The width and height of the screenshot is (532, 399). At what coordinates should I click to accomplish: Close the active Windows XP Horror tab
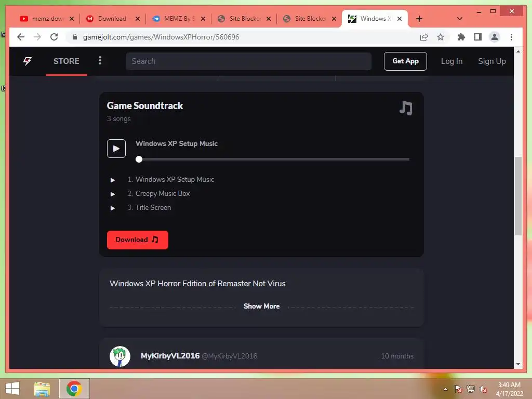coord(400,19)
